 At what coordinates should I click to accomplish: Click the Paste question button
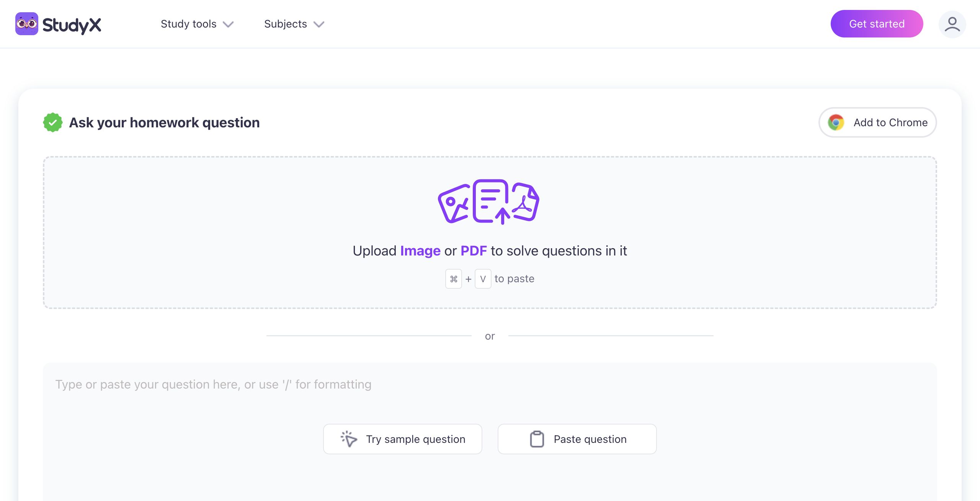(577, 439)
